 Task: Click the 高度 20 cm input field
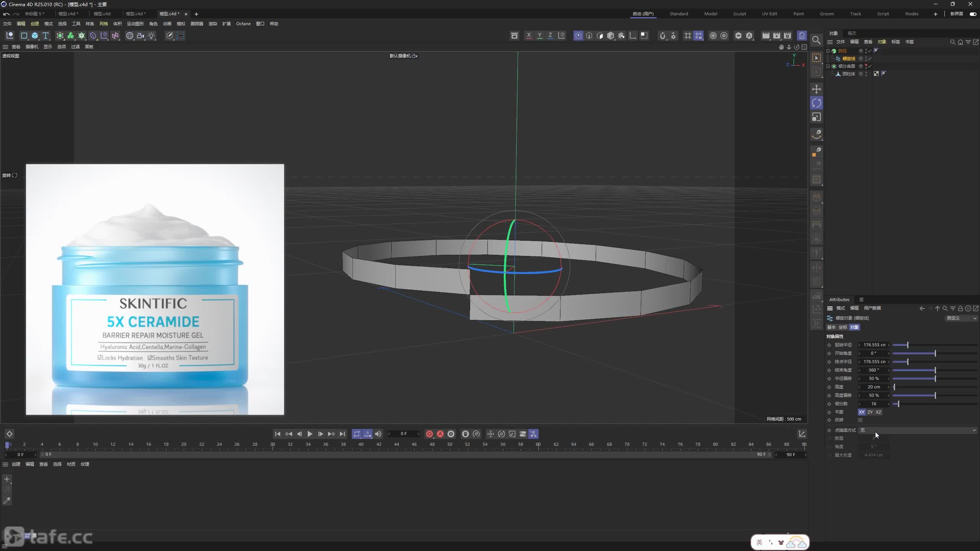(874, 387)
